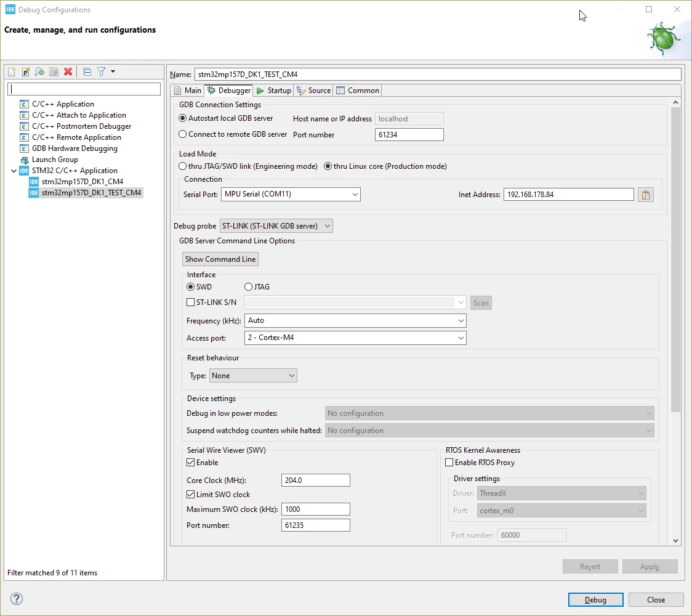The width and height of the screenshot is (692, 616).
Task: Duplicate the selected launch configuration
Action: (54, 71)
